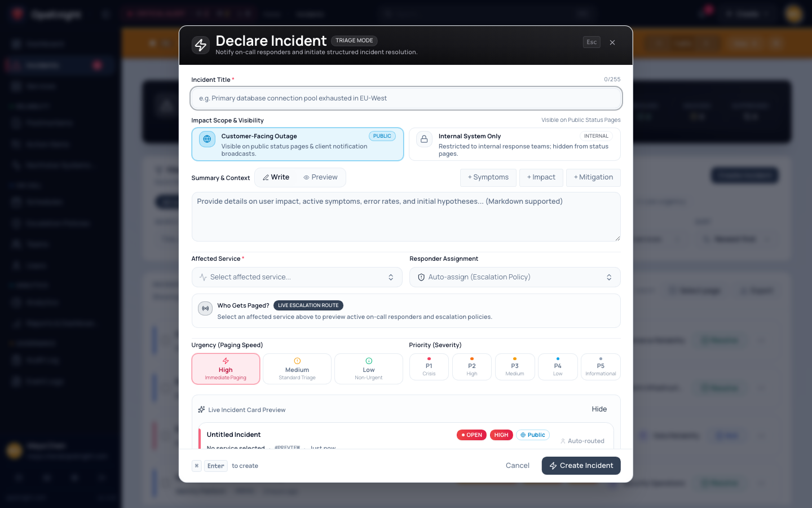Click the Auto-routed label in preview card

tap(582, 441)
